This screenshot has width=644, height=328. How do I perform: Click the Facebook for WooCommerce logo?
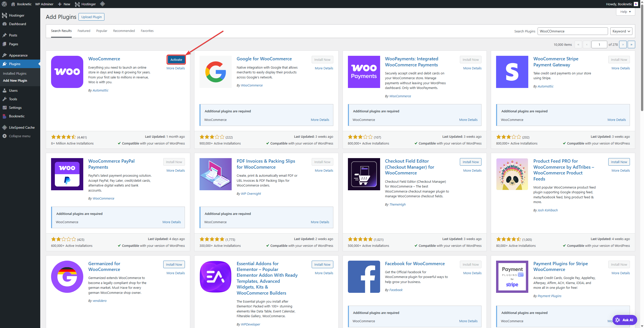[364, 277]
